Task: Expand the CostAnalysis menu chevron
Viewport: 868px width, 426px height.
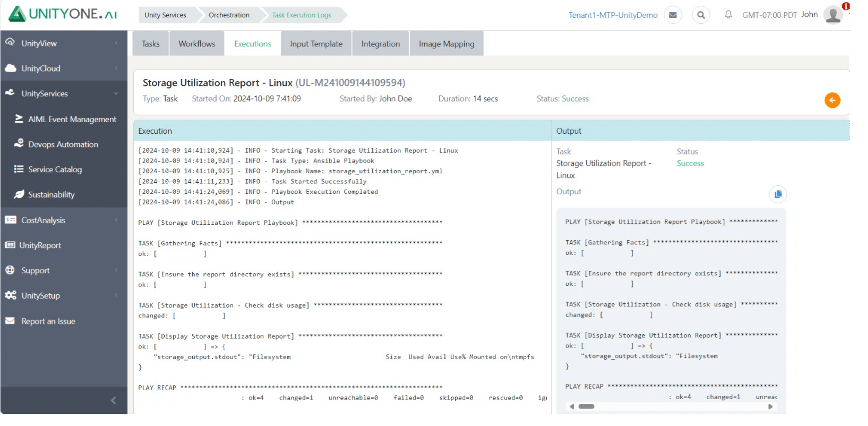Action: pos(116,220)
